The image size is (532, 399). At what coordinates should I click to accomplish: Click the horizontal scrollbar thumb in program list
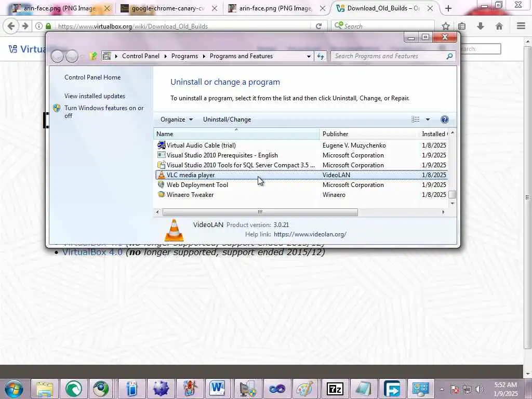point(260,212)
